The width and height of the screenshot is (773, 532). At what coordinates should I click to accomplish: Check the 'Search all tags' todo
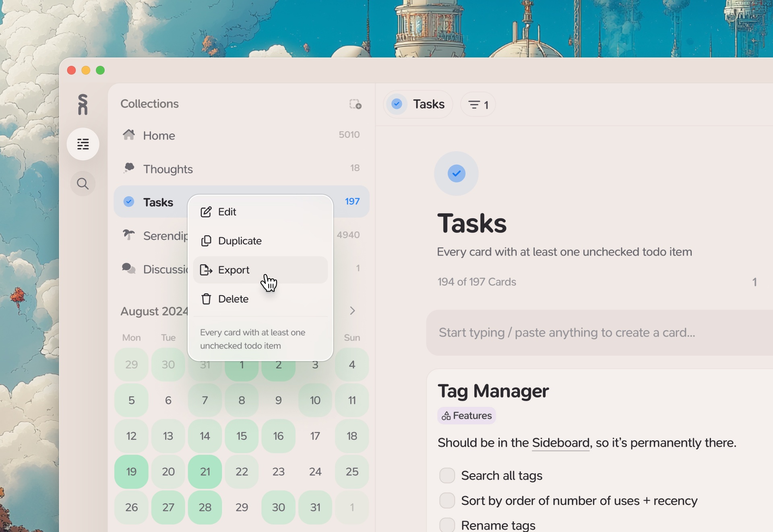(x=447, y=476)
